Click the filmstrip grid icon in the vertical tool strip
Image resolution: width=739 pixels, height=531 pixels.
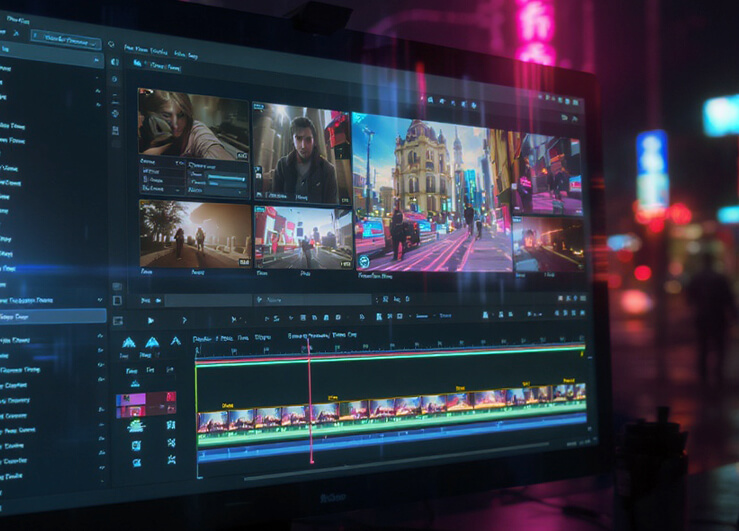coord(115,131)
